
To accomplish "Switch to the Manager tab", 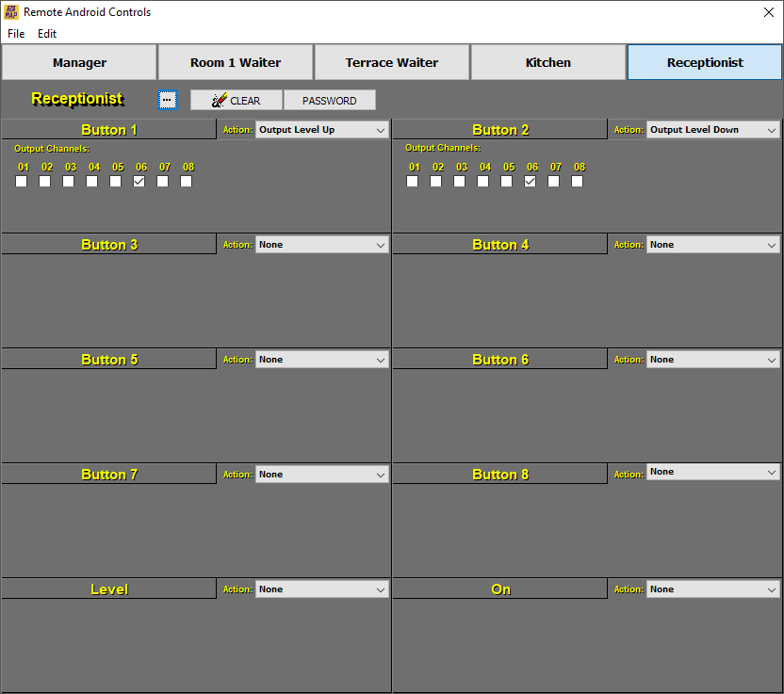I will tap(79, 62).
